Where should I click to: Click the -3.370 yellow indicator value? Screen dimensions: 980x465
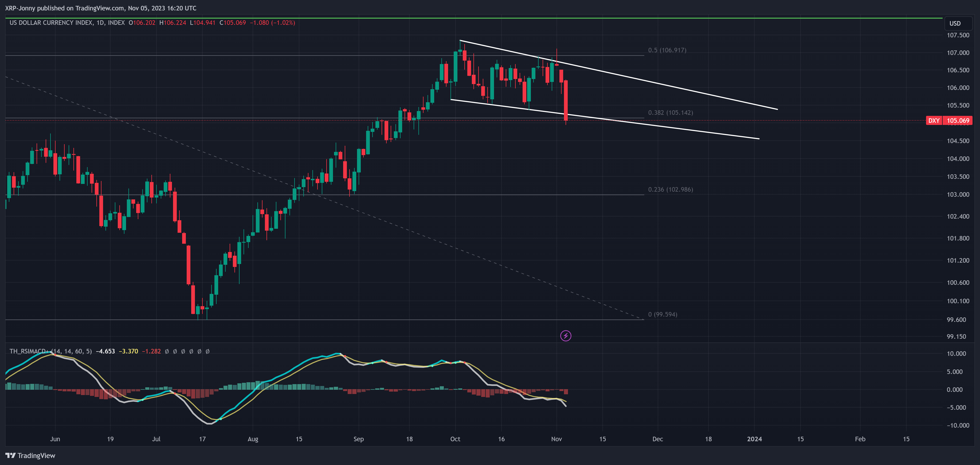tap(129, 351)
